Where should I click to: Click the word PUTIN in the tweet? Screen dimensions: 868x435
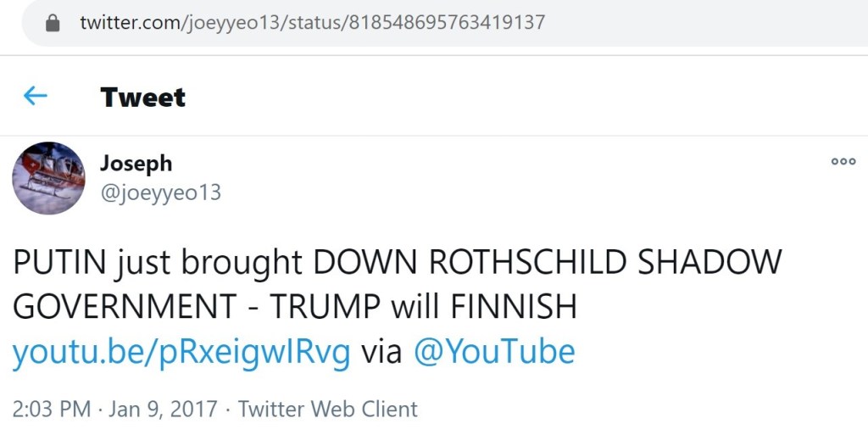(x=58, y=263)
